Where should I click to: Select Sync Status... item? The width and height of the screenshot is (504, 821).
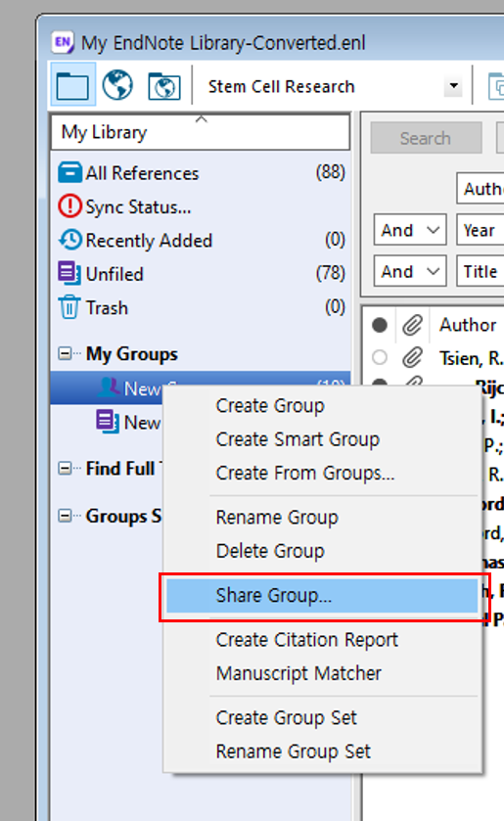tap(201, 206)
